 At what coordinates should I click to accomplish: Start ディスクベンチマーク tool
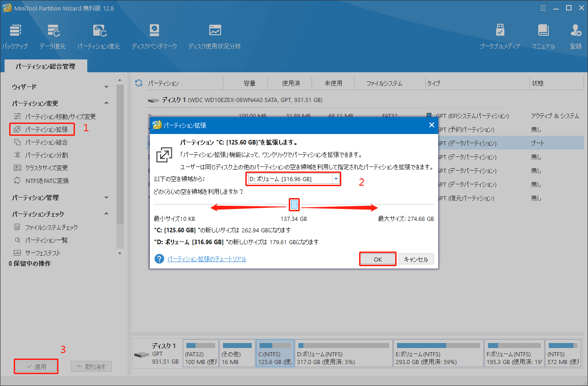click(x=154, y=37)
